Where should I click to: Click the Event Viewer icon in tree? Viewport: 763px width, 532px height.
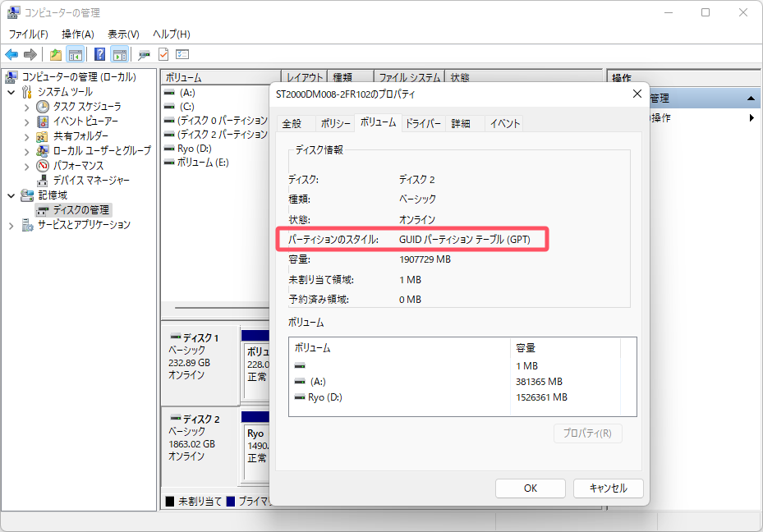[44, 122]
